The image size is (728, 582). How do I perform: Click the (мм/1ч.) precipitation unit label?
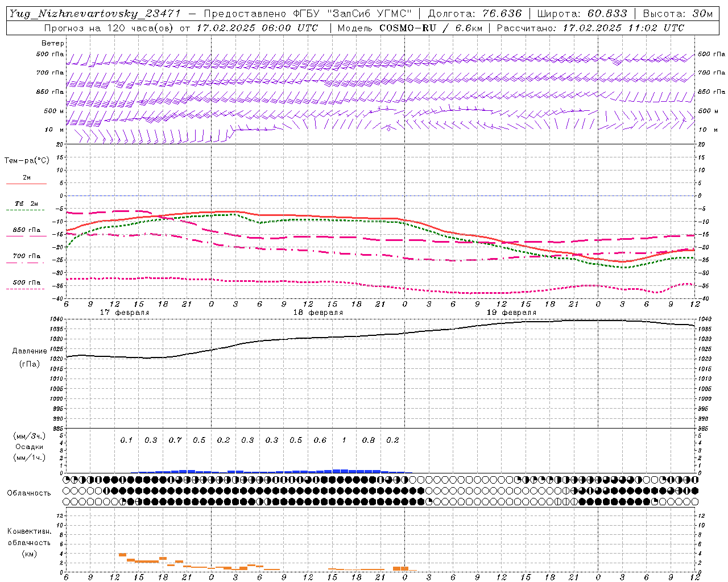pos(30,458)
